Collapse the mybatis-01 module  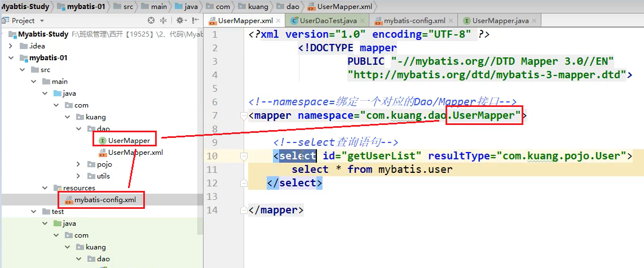pos(11,58)
